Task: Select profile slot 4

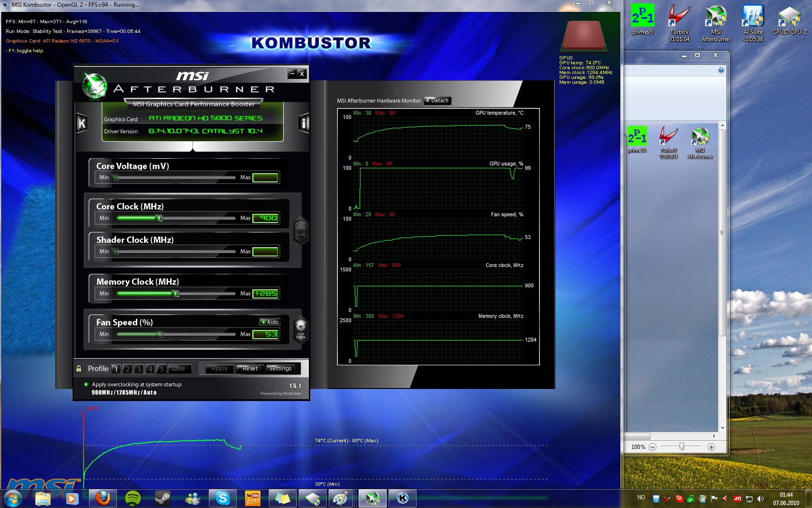Action: pyautogui.click(x=150, y=369)
